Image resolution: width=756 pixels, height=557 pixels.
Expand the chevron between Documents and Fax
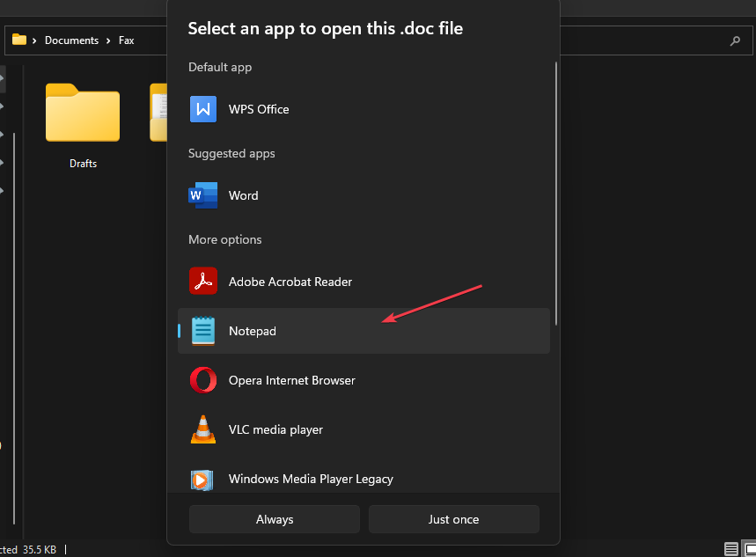(x=108, y=40)
